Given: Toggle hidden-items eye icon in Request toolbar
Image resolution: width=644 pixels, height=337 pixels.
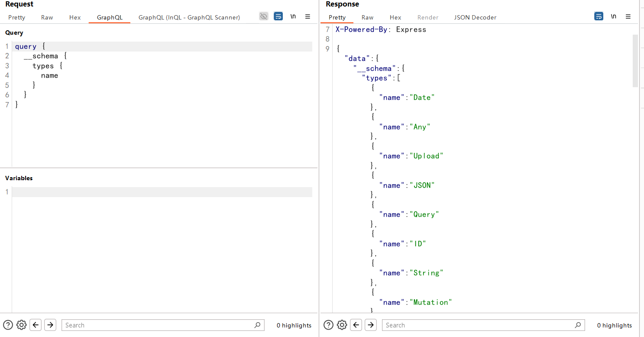Looking at the screenshot, I should 264,16.
